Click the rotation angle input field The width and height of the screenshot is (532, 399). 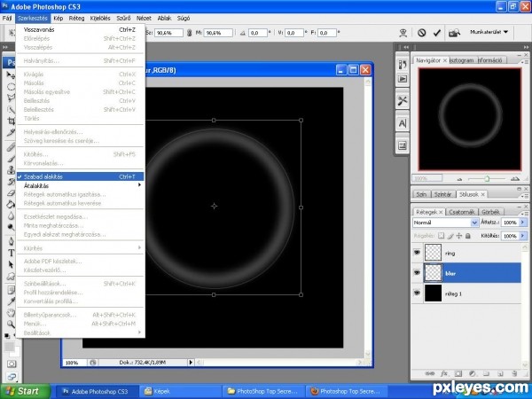point(257,33)
